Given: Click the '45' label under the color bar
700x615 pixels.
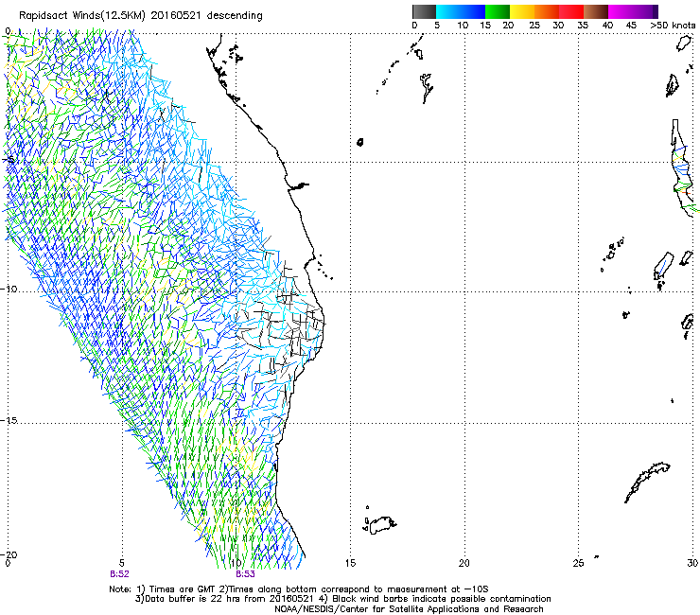Looking at the screenshot, I should 631,26.
